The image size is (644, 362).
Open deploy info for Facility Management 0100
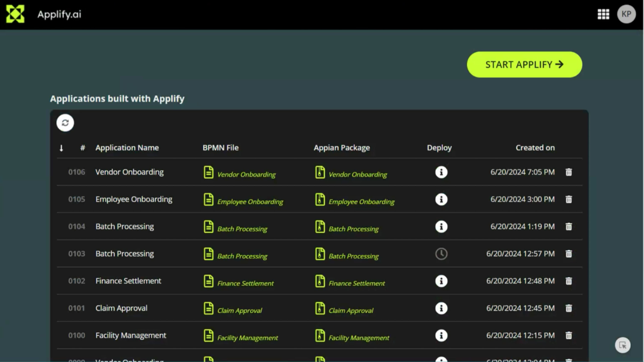[x=441, y=336]
